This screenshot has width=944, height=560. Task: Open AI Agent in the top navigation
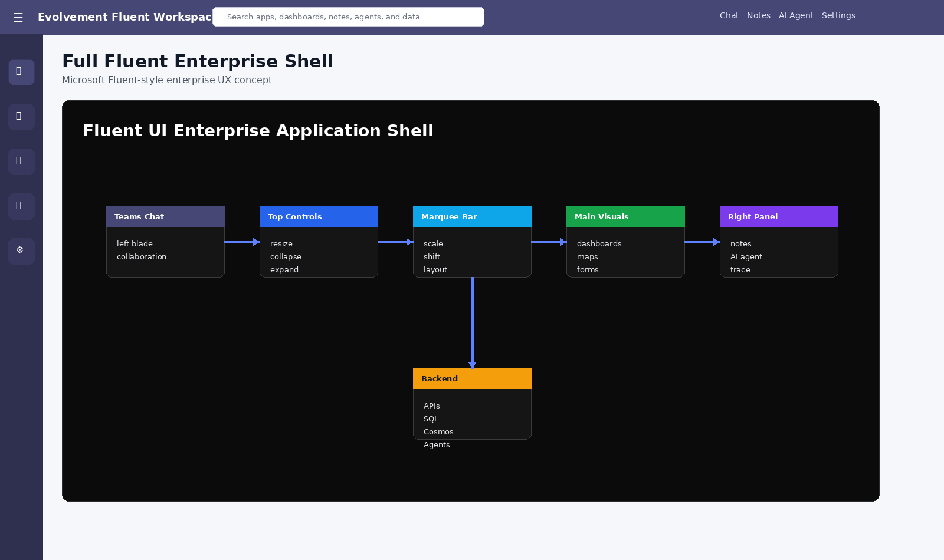click(796, 16)
